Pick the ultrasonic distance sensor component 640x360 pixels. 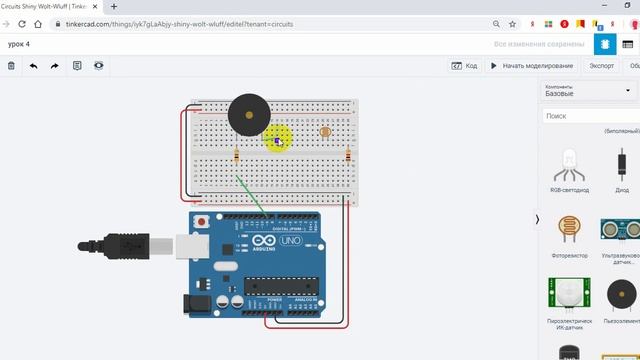620,240
